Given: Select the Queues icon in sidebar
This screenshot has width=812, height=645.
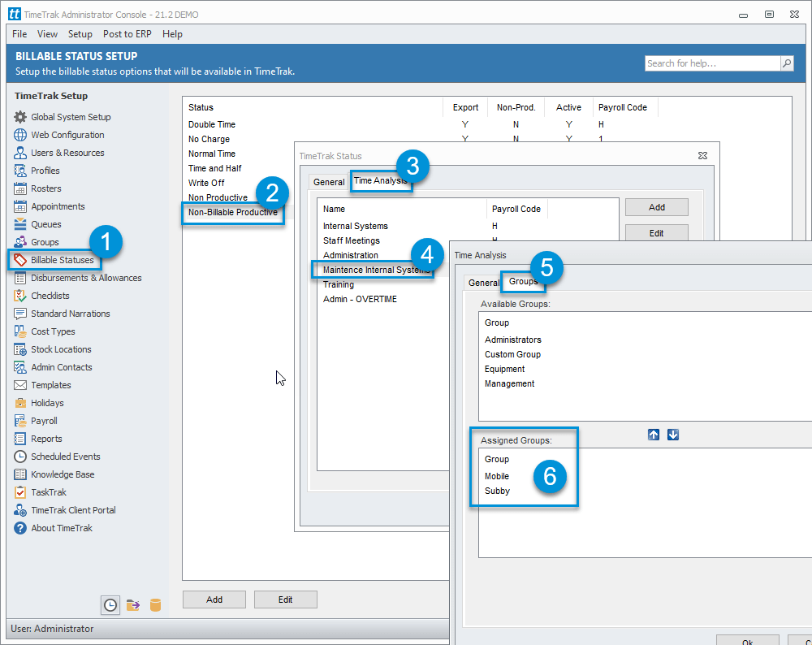Looking at the screenshot, I should coord(20,223).
